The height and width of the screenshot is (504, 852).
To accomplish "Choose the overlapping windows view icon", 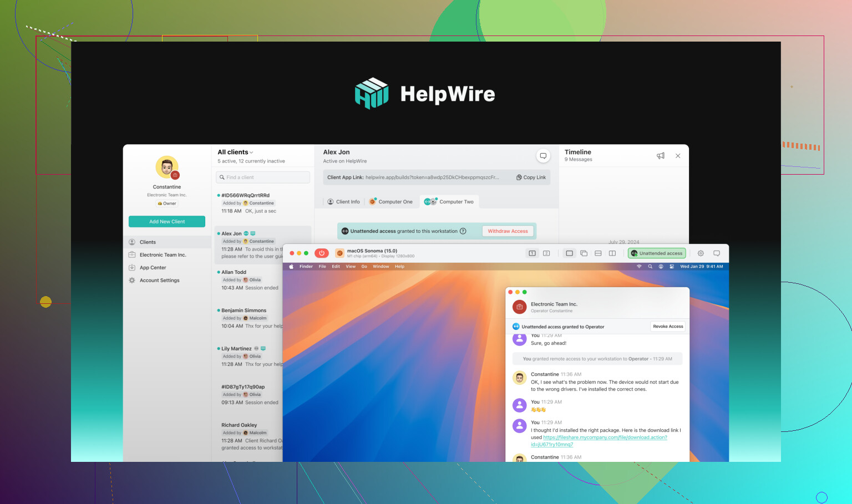I will point(584,253).
